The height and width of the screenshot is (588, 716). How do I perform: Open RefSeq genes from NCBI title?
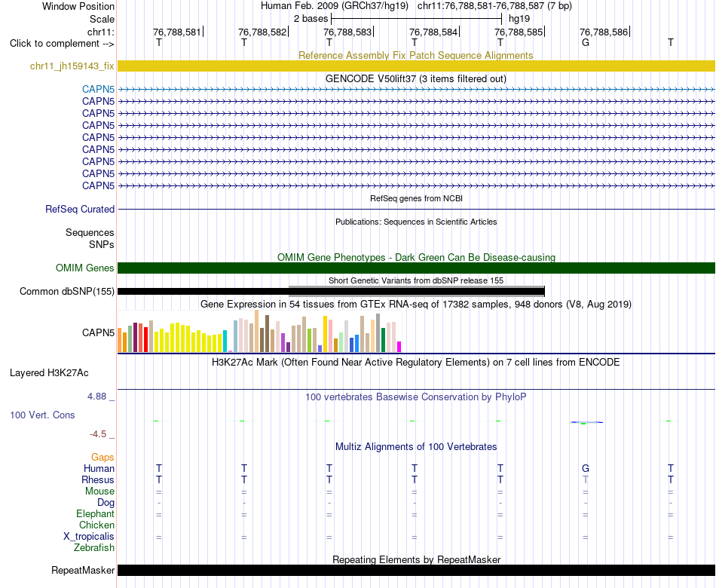point(416,198)
